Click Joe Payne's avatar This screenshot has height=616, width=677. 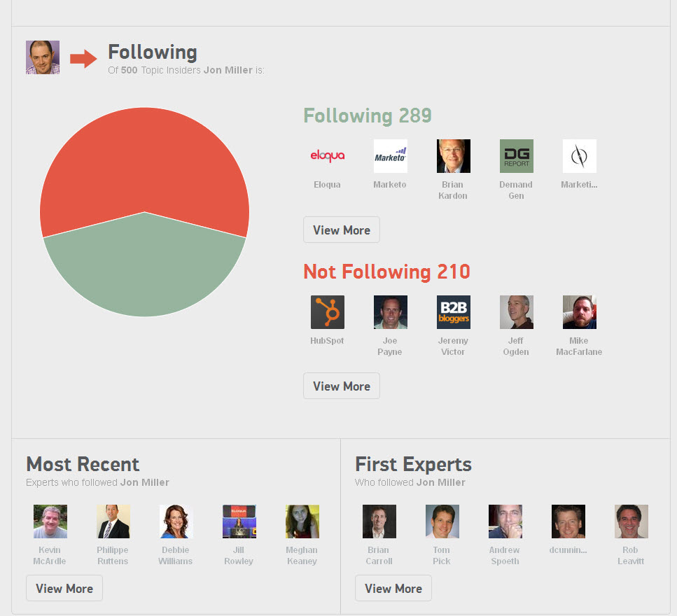click(x=390, y=312)
